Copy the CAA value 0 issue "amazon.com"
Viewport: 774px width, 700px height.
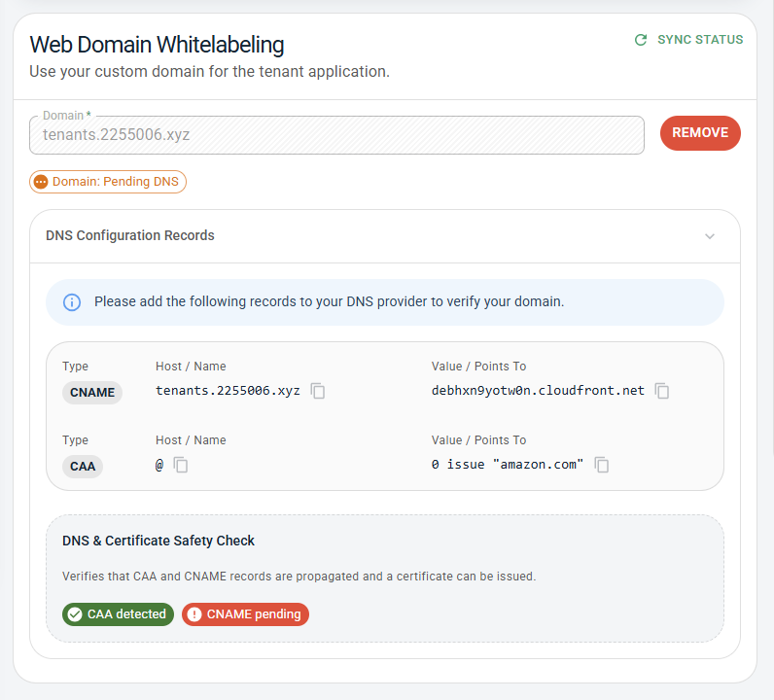click(602, 465)
